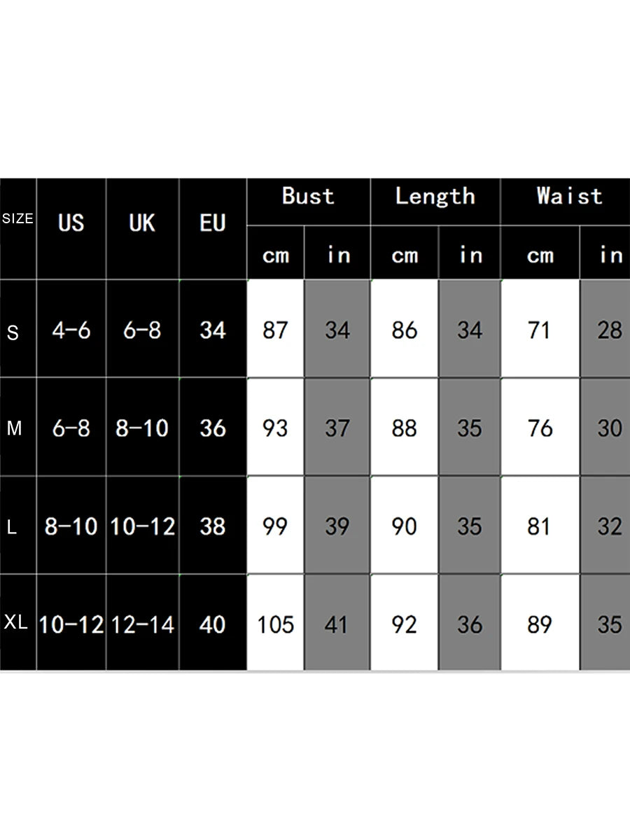The width and height of the screenshot is (630, 840).
Task: Select the 76 cm waist value
Action: point(540,428)
